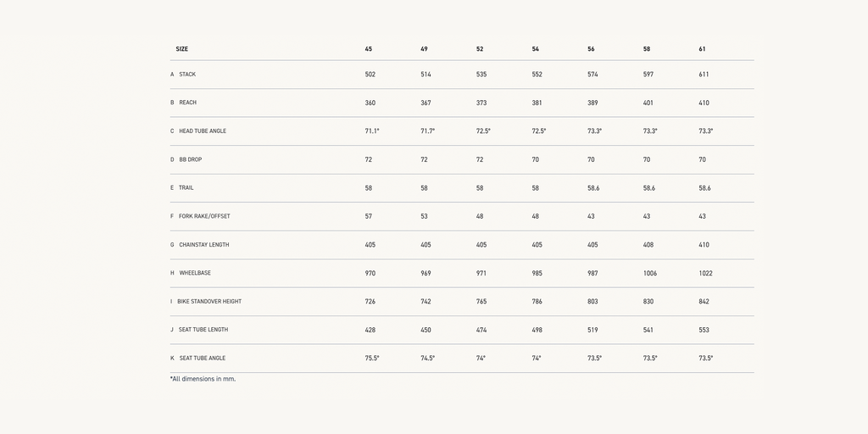Select the 611 stack value
Viewport: 868px width, 434px height.
[x=704, y=75]
